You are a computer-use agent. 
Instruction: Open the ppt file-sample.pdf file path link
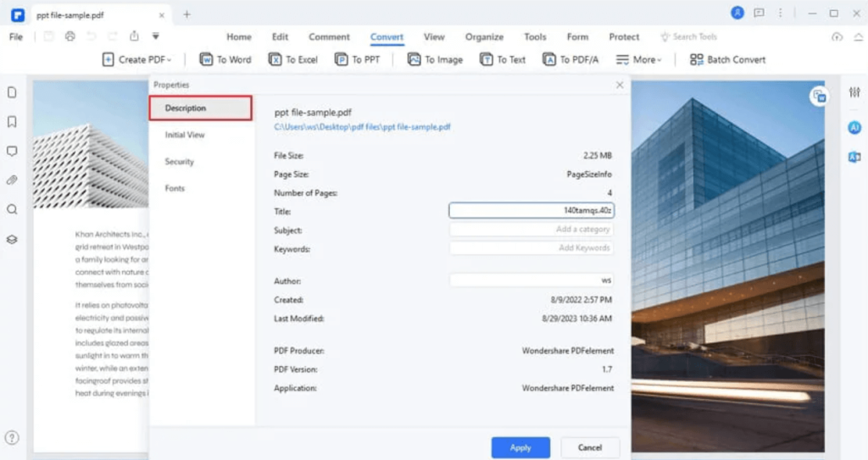pyautogui.click(x=362, y=127)
